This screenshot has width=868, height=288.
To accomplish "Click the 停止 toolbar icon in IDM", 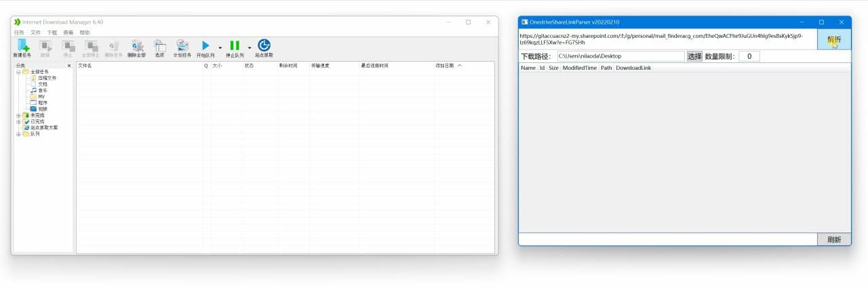I will [67, 47].
